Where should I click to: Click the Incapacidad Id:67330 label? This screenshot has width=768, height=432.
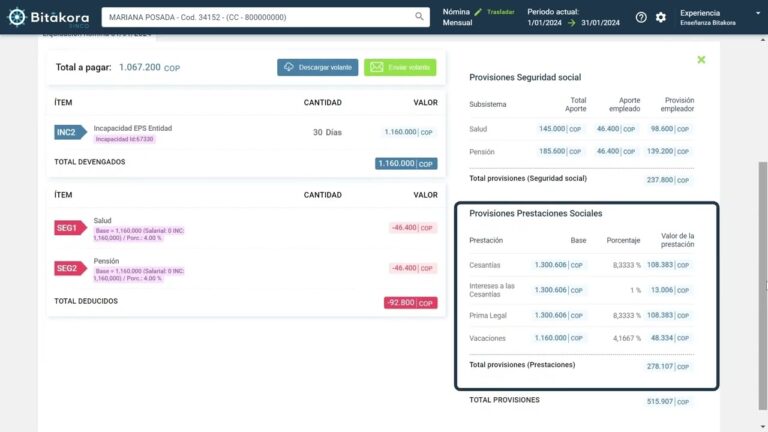coord(124,139)
